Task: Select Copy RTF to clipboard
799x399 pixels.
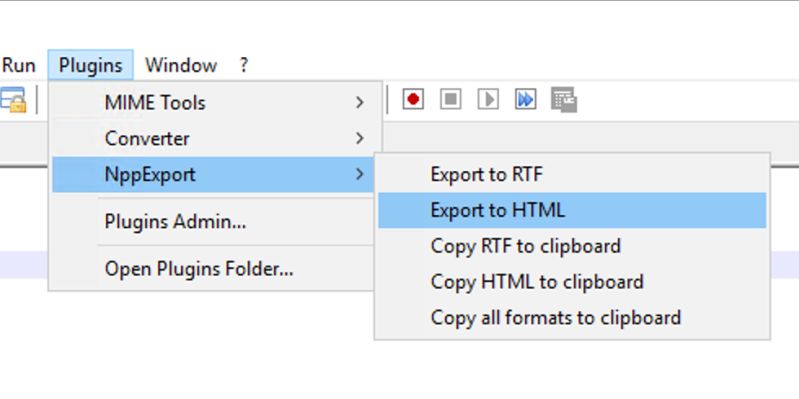Action: [572, 246]
